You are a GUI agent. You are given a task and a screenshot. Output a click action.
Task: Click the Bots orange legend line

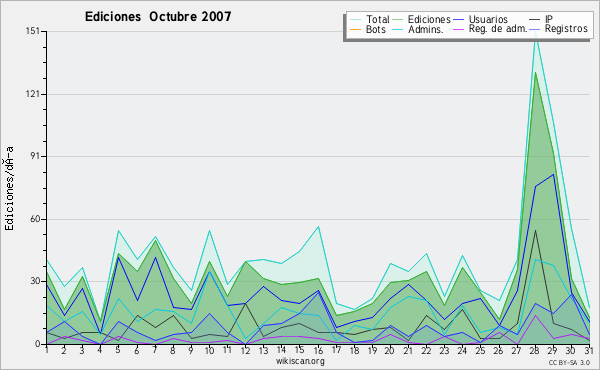(x=355, y=29)
